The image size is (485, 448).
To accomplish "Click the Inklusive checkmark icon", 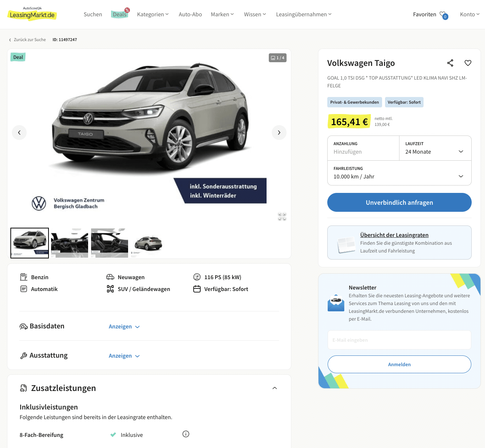I will coord(113,435).
